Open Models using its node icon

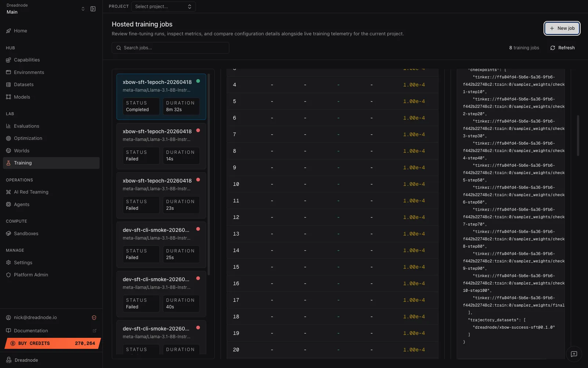tap(8, 97)
